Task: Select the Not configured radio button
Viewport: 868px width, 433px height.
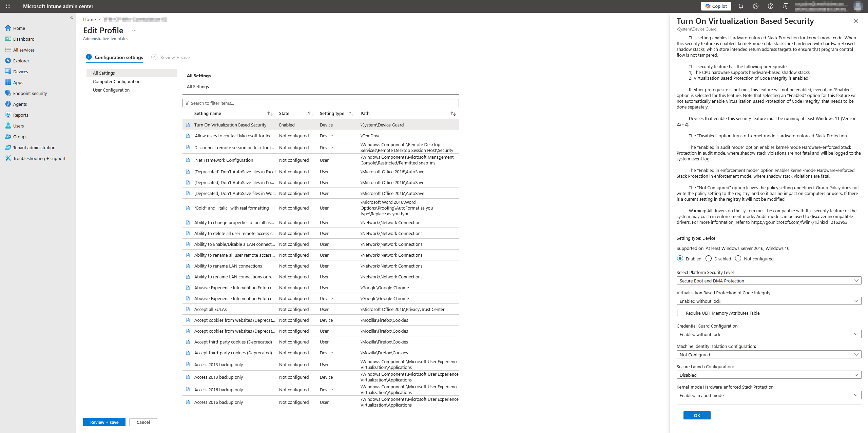Action: [738, 259]
